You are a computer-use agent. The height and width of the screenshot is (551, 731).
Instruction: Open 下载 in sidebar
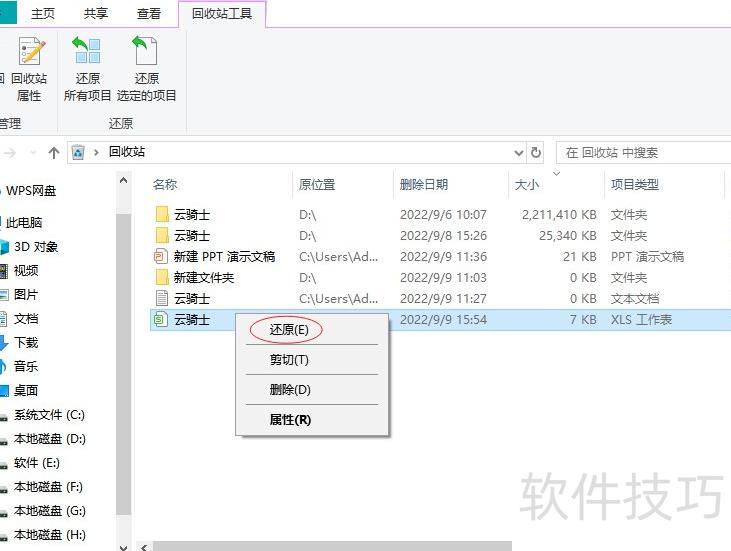(x=26, y=343)
